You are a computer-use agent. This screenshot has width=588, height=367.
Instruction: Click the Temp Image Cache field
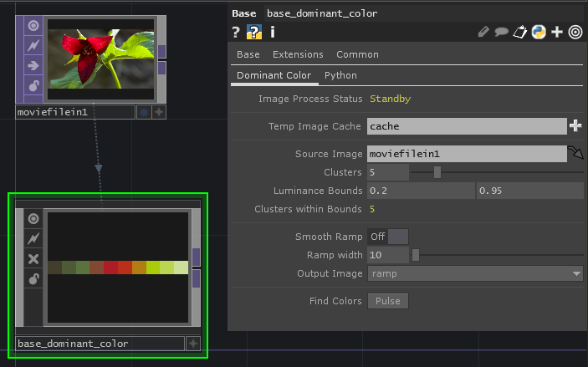(x=467, y=126)
